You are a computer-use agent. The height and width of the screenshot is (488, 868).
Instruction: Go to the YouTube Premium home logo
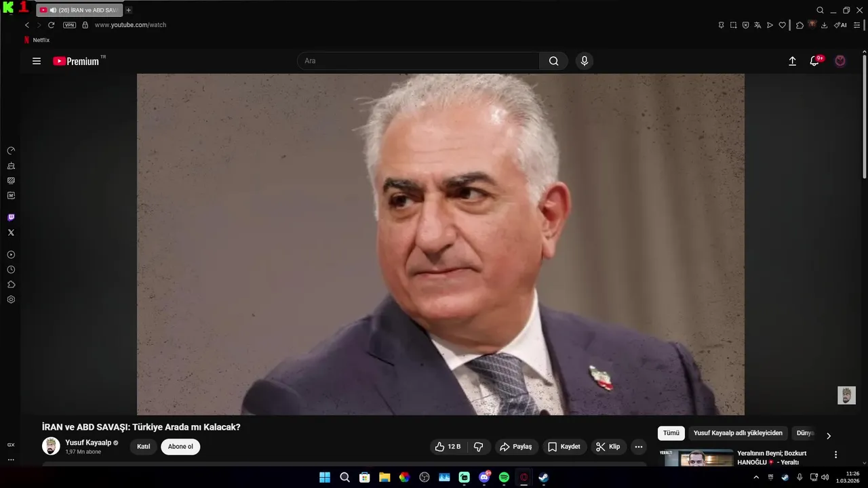click(x=76, y=61)
